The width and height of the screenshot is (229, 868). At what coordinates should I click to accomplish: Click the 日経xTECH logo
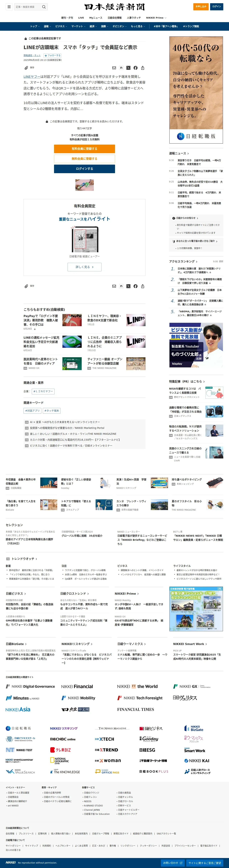(105, 739)
